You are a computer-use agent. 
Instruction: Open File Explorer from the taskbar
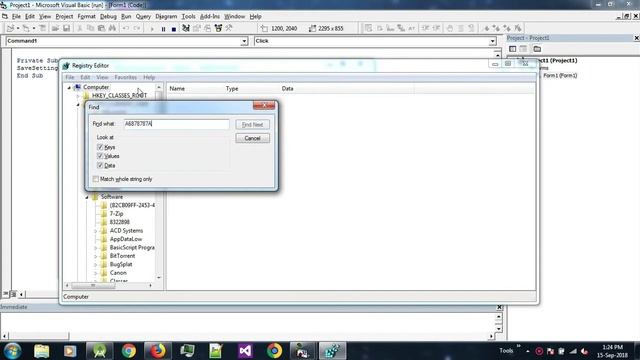point(41,351)
